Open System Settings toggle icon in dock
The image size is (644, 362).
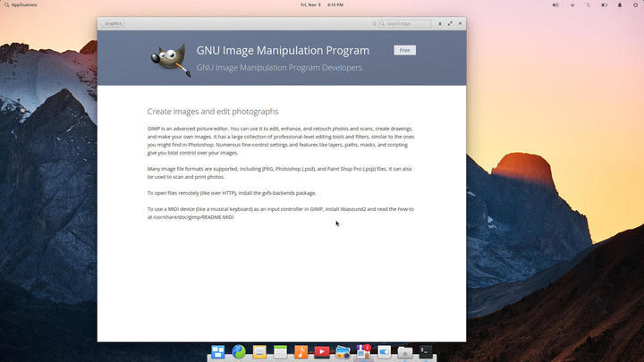384,352
